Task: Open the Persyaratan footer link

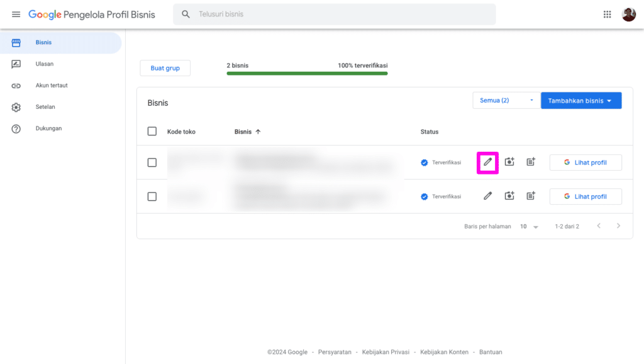Action: point(335,352)
